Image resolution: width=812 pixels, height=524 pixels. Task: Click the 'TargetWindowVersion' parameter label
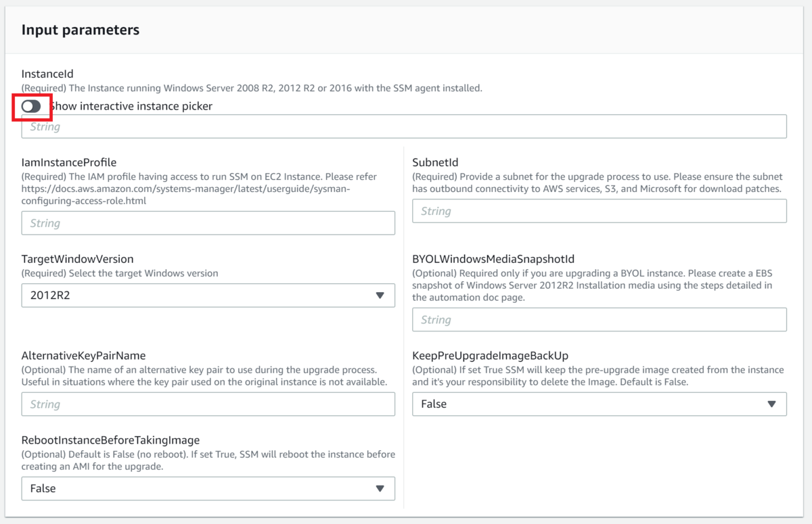pyautogui.click(x=77, y=259)
